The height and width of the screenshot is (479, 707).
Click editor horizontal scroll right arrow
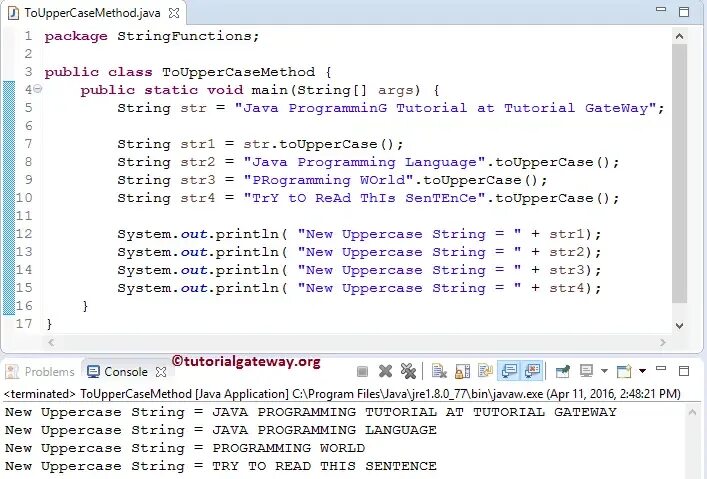pos(663,342)
